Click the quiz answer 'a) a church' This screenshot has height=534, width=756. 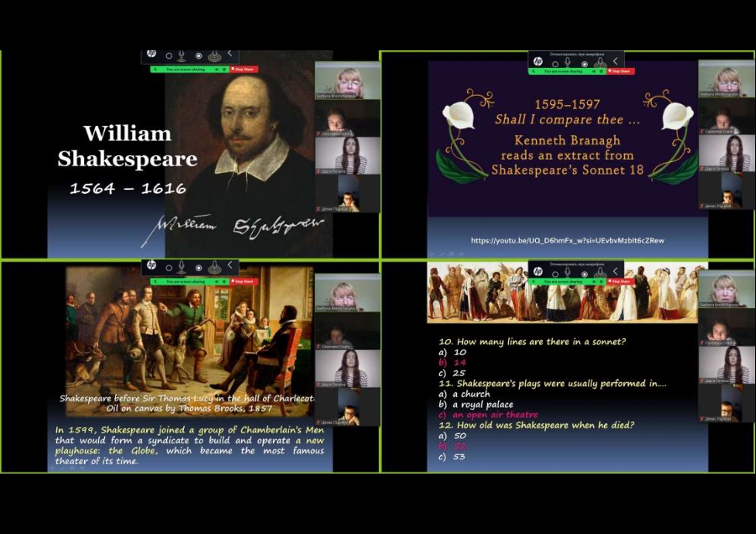[x=465, y=394]
